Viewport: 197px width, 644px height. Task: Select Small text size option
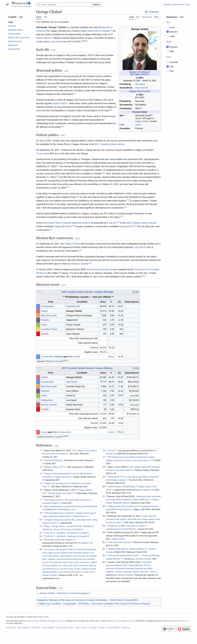(168, 28)
